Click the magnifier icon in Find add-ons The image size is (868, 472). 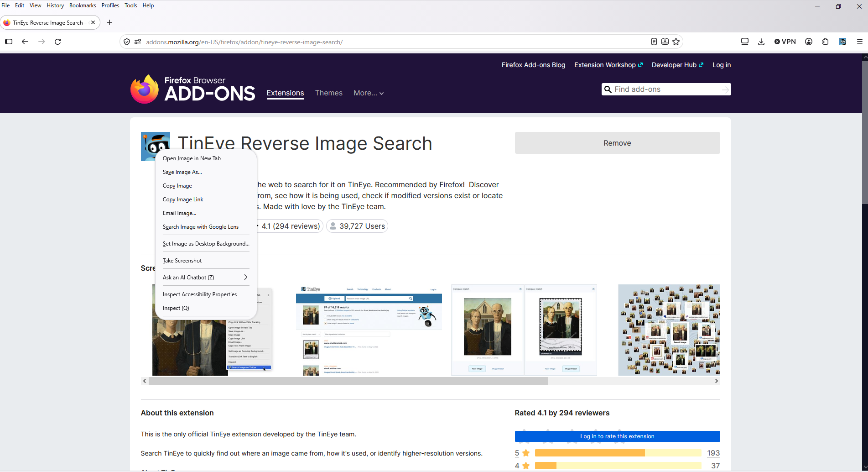(608, 89)
